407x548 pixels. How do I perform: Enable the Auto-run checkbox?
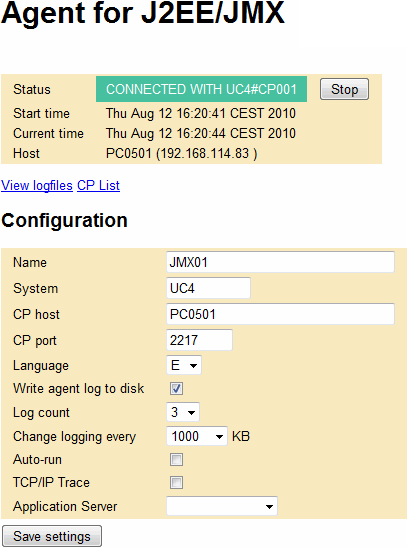tap(176, 459)
